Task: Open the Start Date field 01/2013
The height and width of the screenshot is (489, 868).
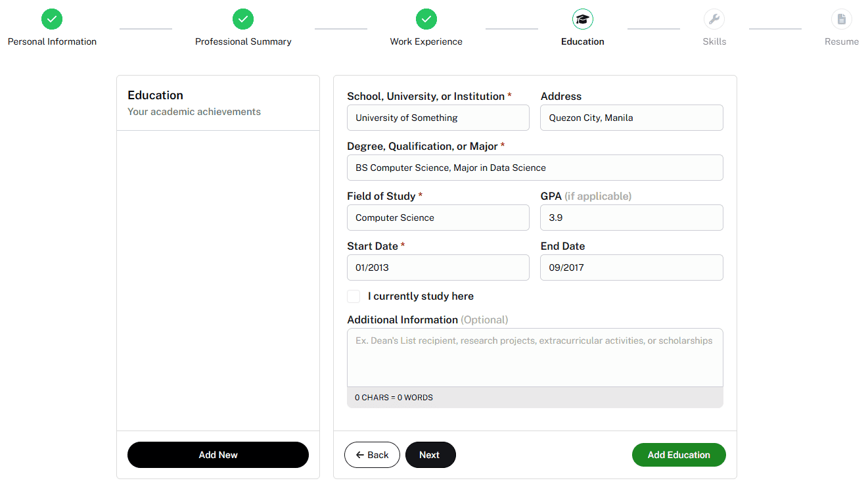Action: click(438, 268)
